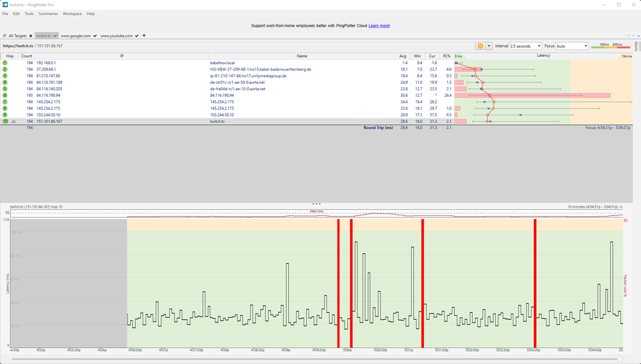
Task: Close the All Targets tab with its X
Action: click(x=31, y=36)
